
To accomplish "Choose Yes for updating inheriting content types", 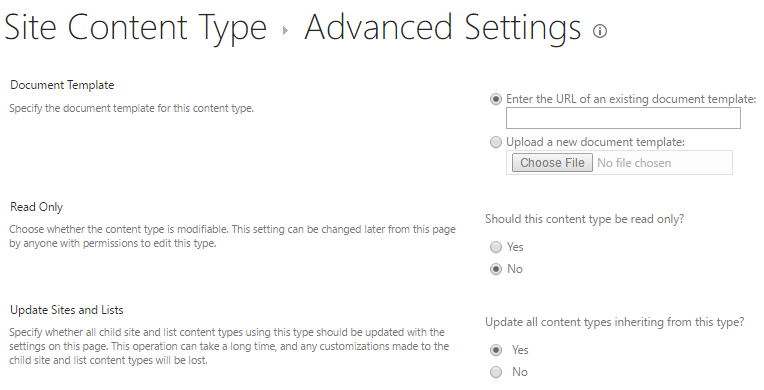I will pos(496,350).
